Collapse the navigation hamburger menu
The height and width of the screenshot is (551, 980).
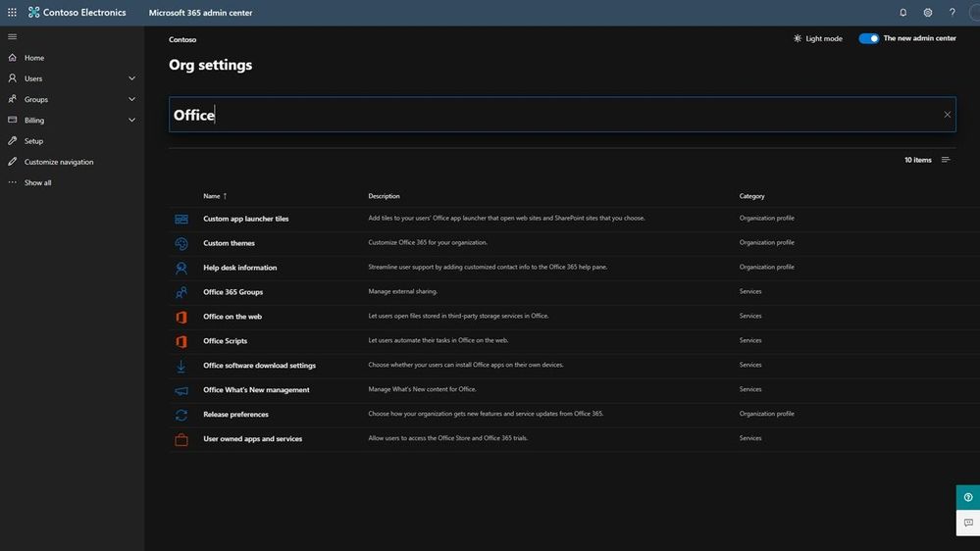click(x=12, y=36)
